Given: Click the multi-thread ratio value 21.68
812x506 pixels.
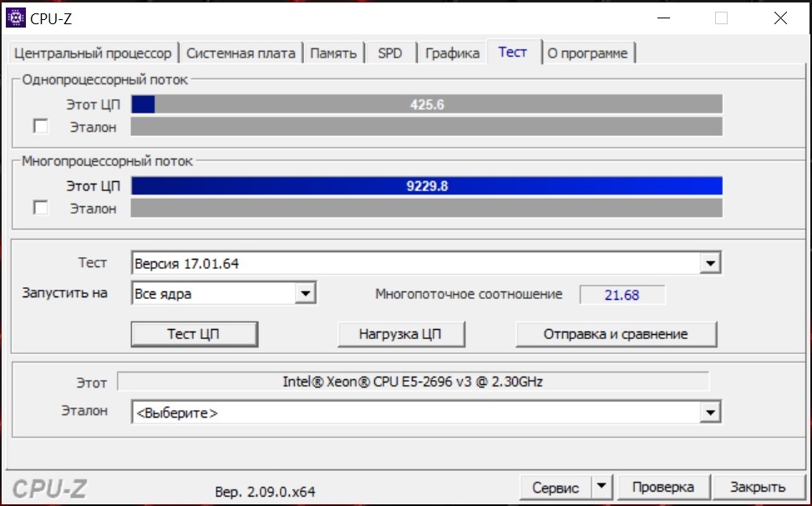Looking at the screenshot, I should point(622,295).
